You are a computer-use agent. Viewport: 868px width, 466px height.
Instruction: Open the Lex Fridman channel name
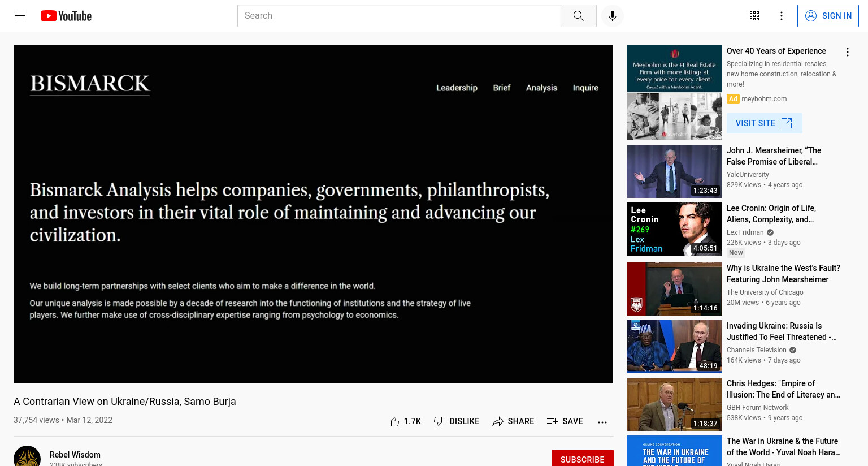[745, 232]
